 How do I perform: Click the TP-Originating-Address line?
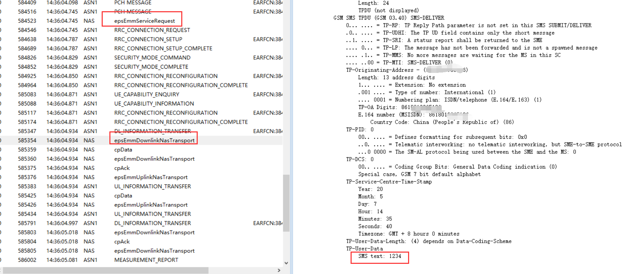click(x=407, y=70)
